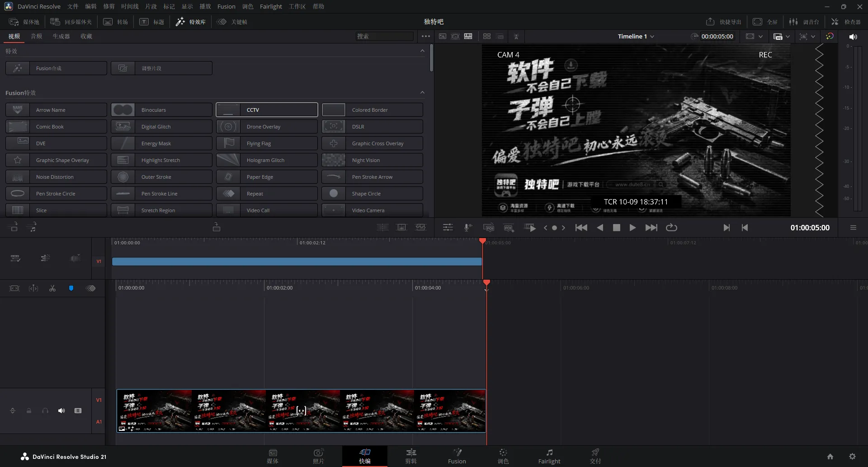Image resolution: width=868 pixels, height=467 pixels.
Task: Open the Media Pool (媒体池) panel
Action: click(24, 22)
